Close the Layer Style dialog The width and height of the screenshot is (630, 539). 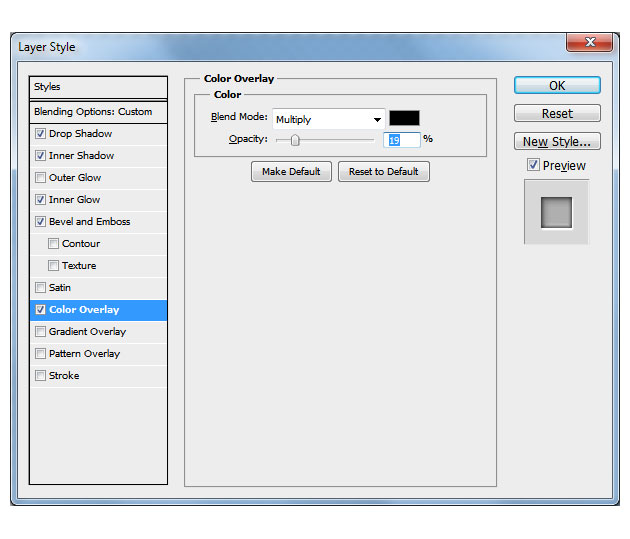tap(589, 42)
